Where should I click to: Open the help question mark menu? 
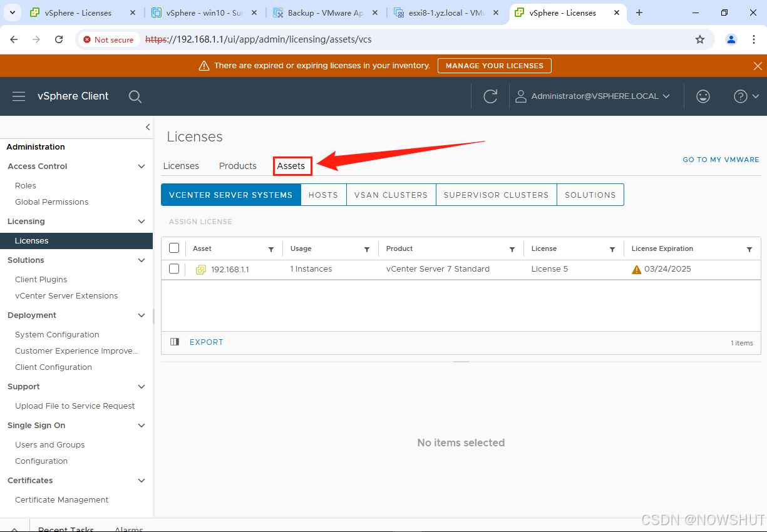click(x=746, y=96)
